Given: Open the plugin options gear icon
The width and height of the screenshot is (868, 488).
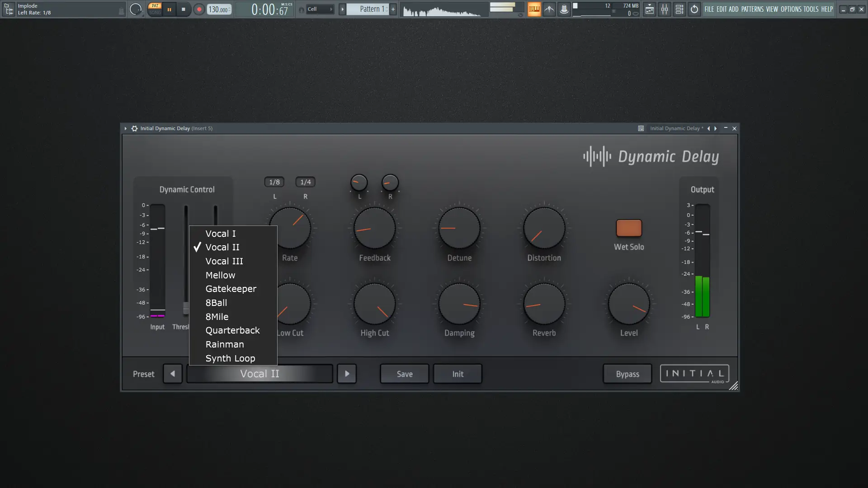Looking at the screenshot, I should tap(134, 128).
